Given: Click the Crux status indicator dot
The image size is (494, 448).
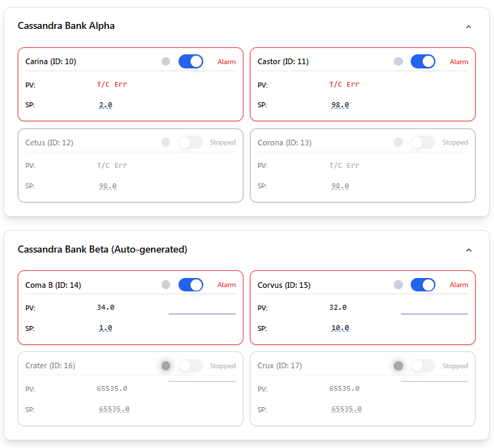Looking at the screenshot, I should tap(398, 366).
